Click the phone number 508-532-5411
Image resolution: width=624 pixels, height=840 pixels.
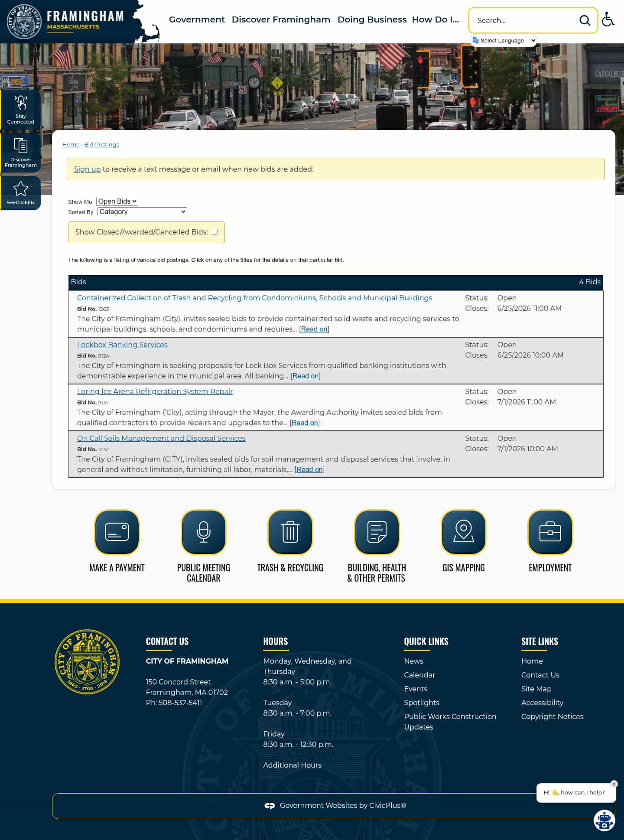pyautogui.click(x=180, y=703)
